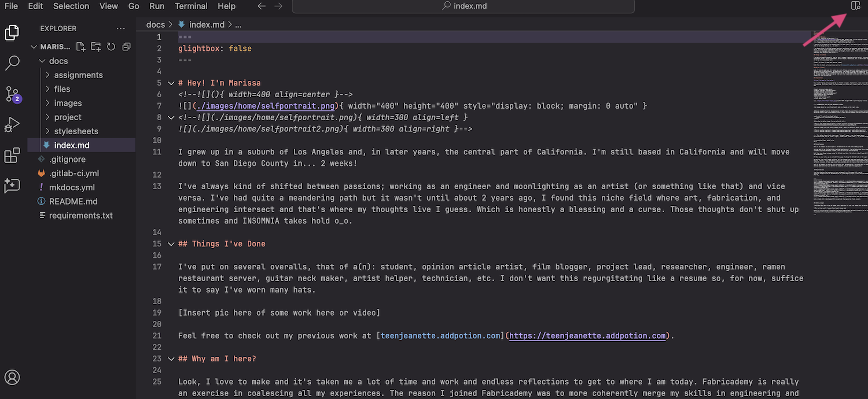Open the Search view in activity bar
The height and width of the screenshot is (399, 868).
point(12,63)
